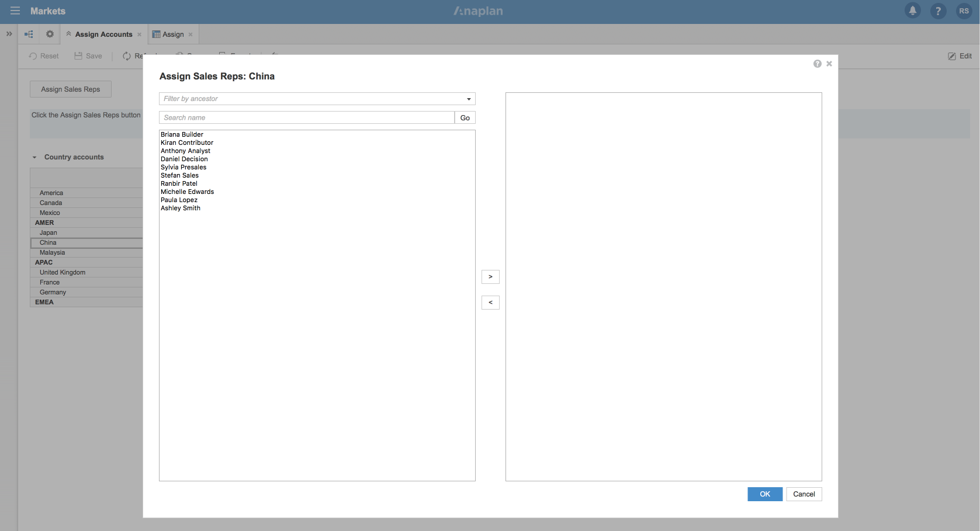Select the AMER total row
This screenshot has height=531, width=980.
point(86,223)
